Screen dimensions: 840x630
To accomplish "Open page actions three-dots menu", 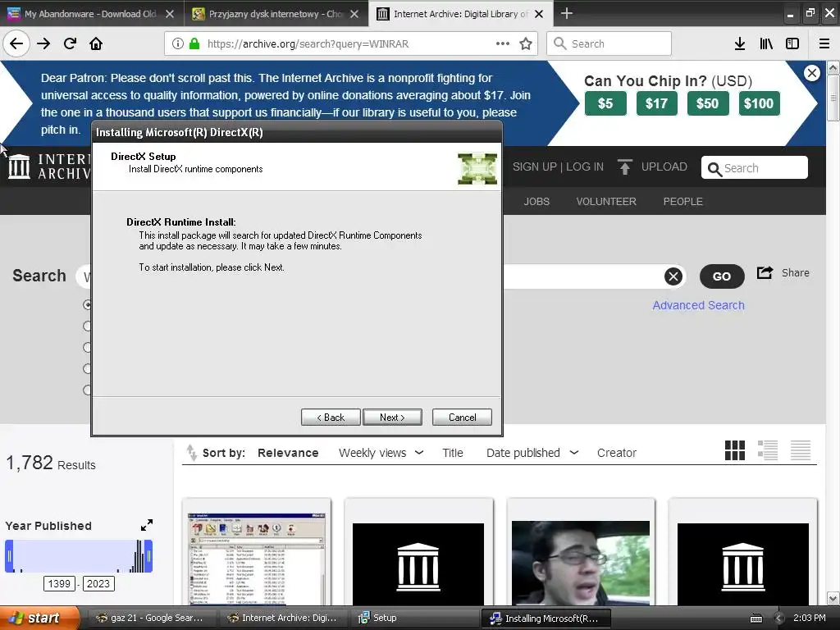I will 503,44.
